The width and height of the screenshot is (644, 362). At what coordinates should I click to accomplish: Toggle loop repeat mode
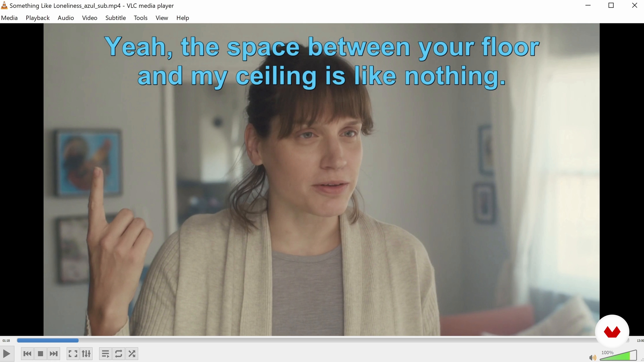coord(119,353)
